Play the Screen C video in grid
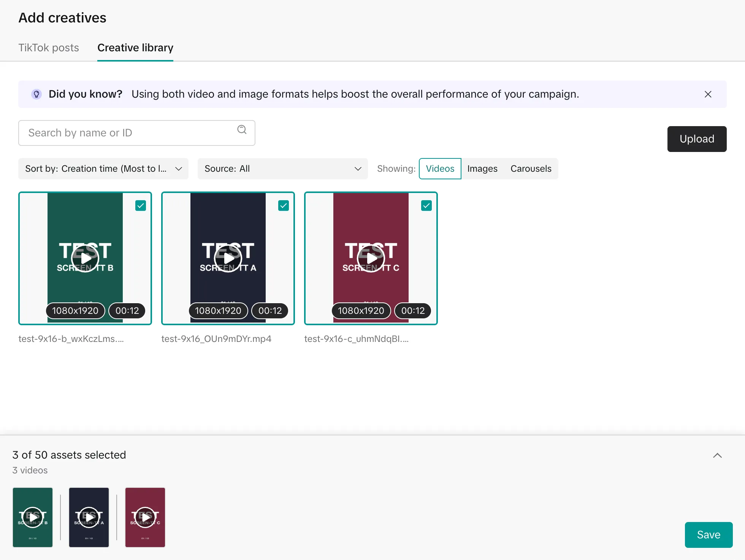 (371, 258)
